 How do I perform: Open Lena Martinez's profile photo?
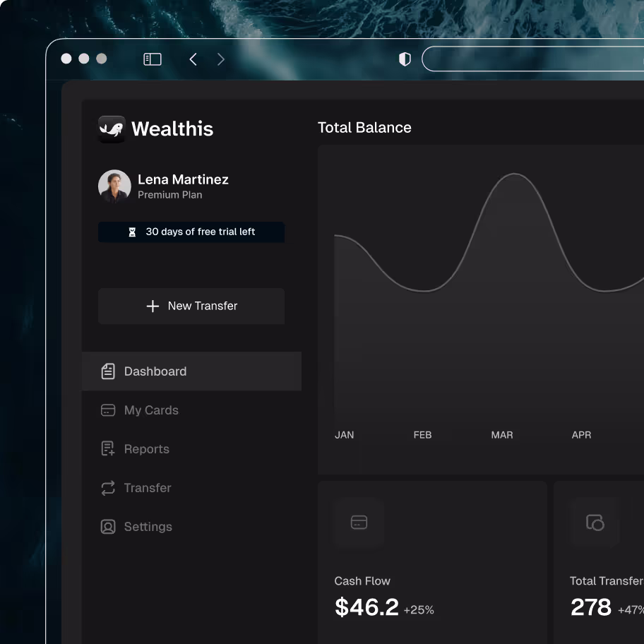click(x=114, y=186)
